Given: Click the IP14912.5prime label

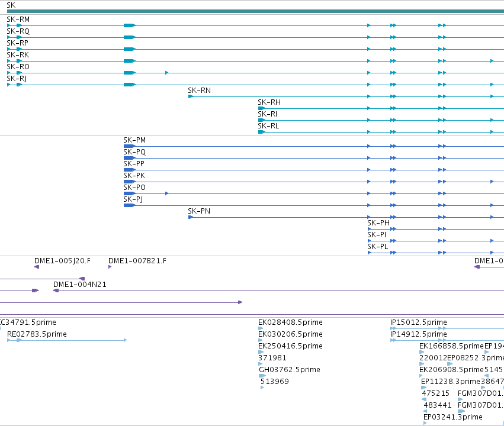Looking at the screenshot, I should (419, 334).
